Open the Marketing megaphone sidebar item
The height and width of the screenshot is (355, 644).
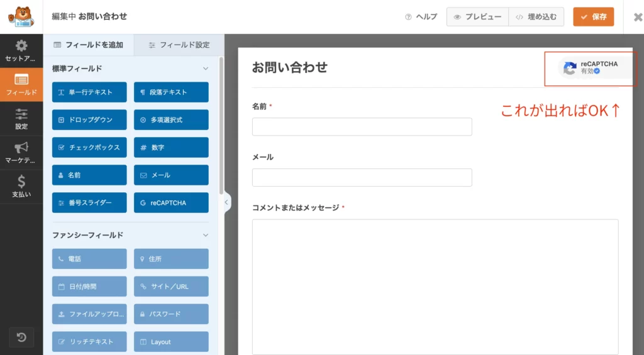coord(21,153)
